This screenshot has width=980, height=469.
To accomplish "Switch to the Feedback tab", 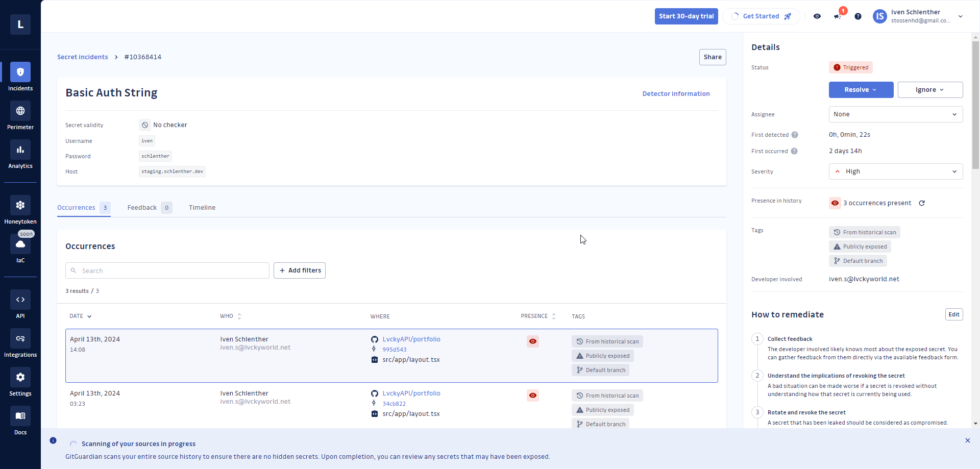I will 142,208.
